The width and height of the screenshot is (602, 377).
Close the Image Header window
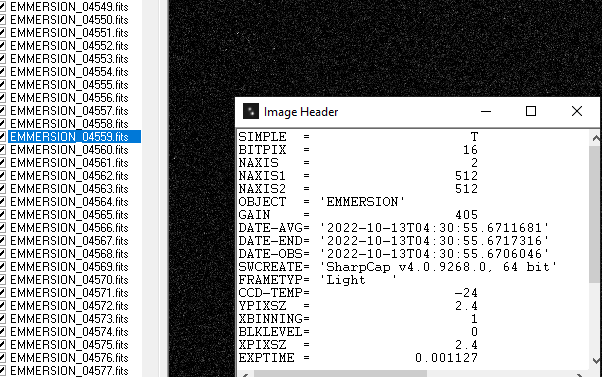pos(577,111)
